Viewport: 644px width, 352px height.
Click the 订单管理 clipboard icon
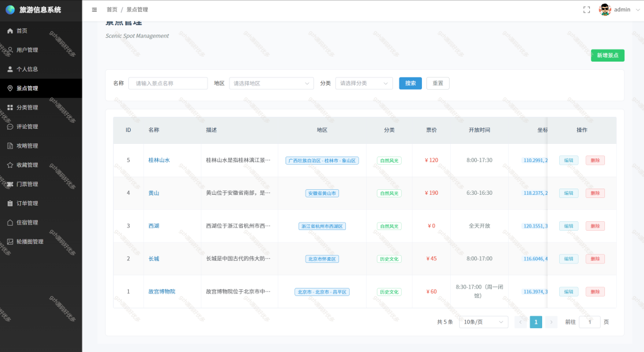[10, 203]
